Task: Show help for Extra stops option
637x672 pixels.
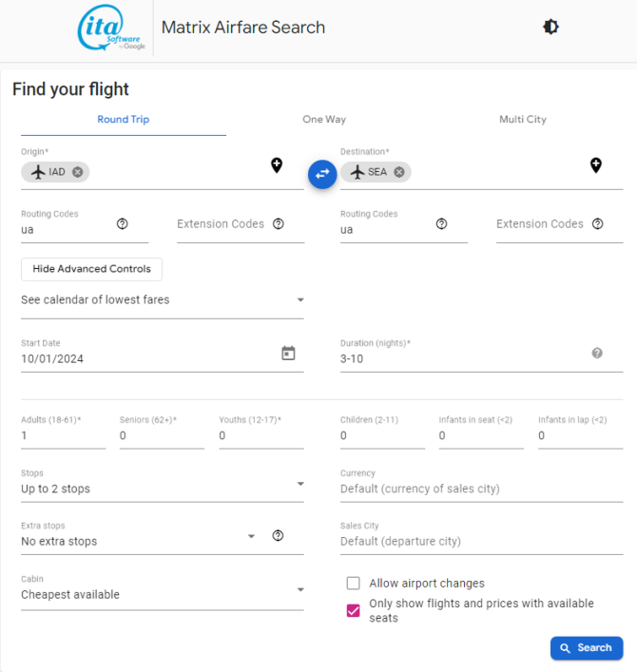Action: 278,535
